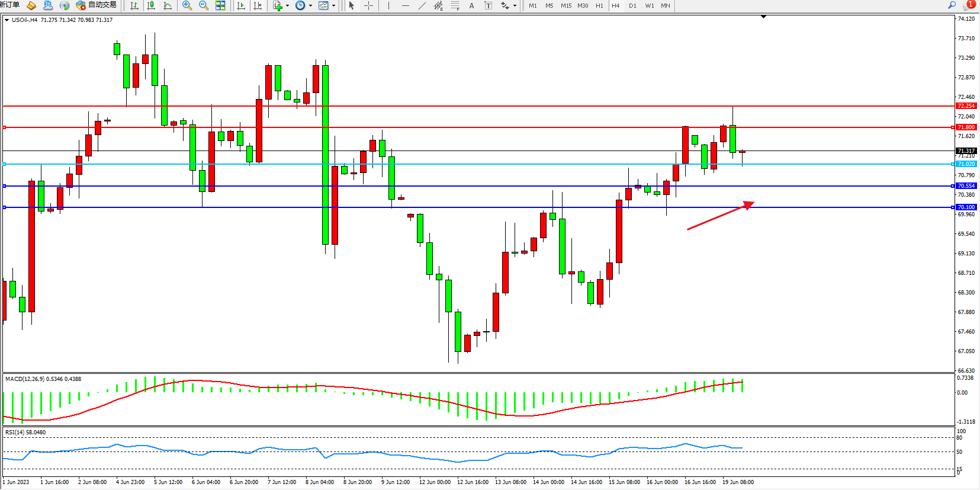Toggle the chart auto scroll button
The height and width of the screenshot is (490, 980).
click(x=241, y=5)
